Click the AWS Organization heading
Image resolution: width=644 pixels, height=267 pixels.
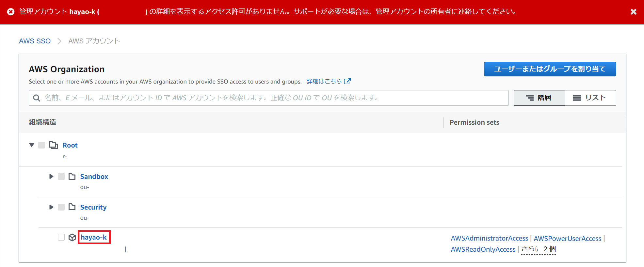coord(67,69)
